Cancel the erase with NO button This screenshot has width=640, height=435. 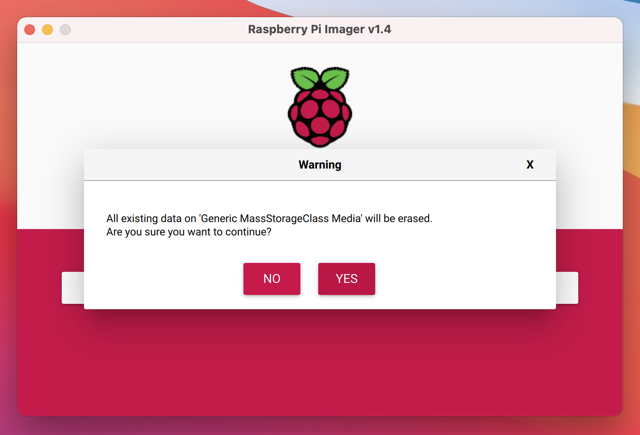(272, 279)
